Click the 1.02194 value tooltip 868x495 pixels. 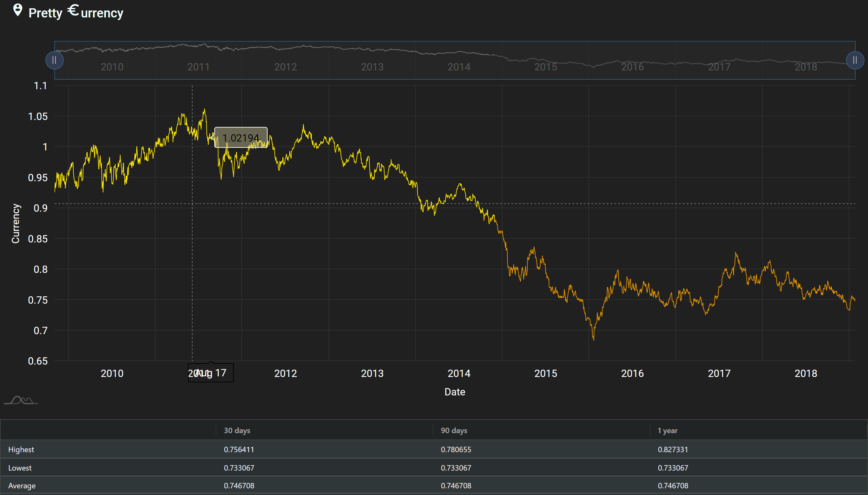click(x=240, y=138)
